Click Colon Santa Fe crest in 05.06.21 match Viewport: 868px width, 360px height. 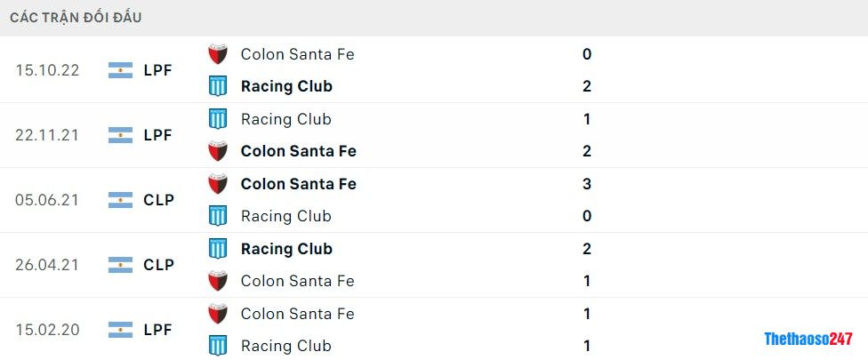[218, 184]
